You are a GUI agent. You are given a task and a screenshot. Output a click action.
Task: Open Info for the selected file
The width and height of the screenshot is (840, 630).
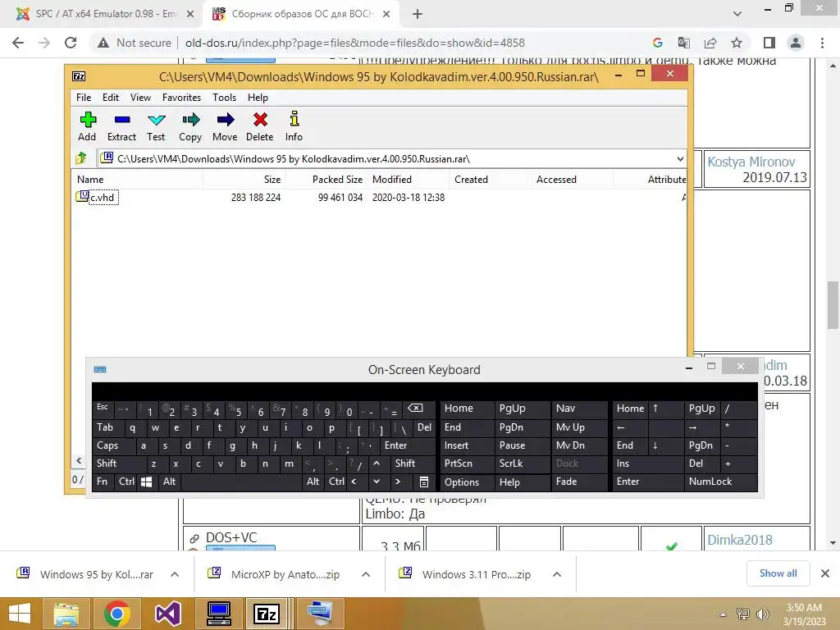click(294, 126)
